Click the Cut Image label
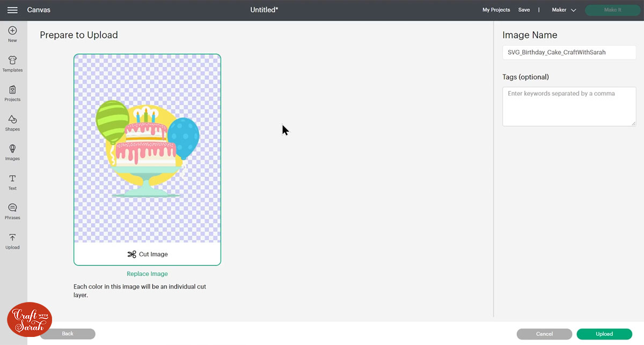This screenshot has height=345, width=644. (153, 254)
